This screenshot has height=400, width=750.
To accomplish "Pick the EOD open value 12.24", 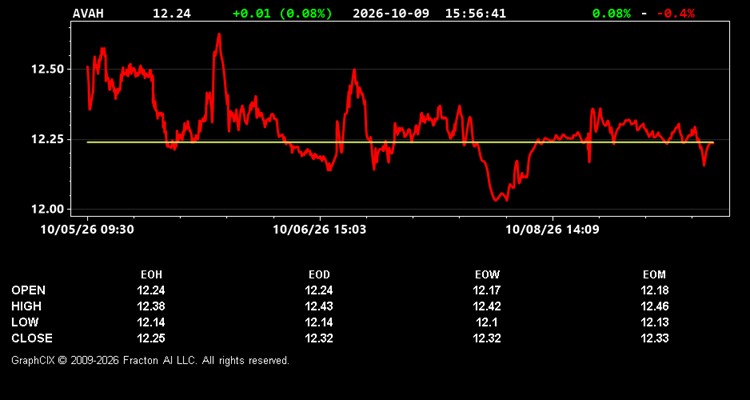I will click(319, 290).
